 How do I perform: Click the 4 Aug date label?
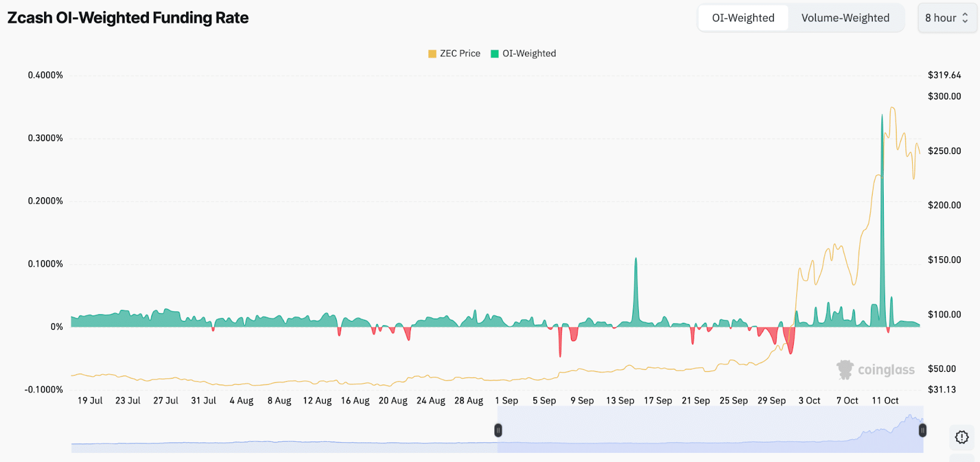[x=241, y=401]
